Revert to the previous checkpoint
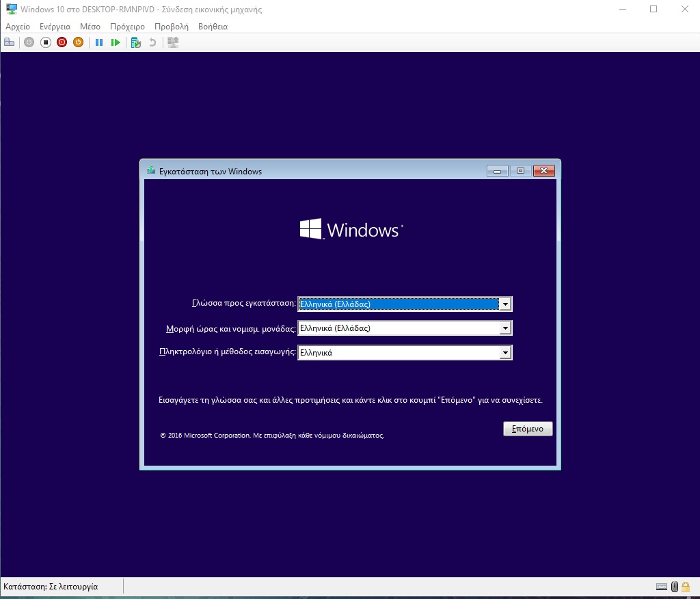 (152, 42)
